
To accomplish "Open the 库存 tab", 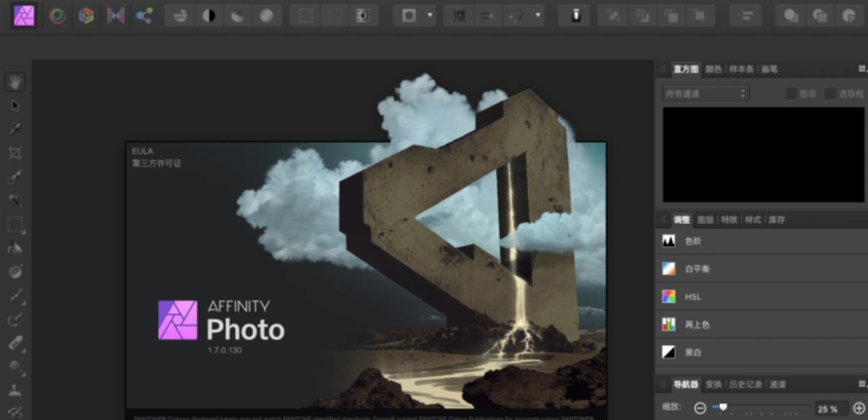I will pos(777,220).
